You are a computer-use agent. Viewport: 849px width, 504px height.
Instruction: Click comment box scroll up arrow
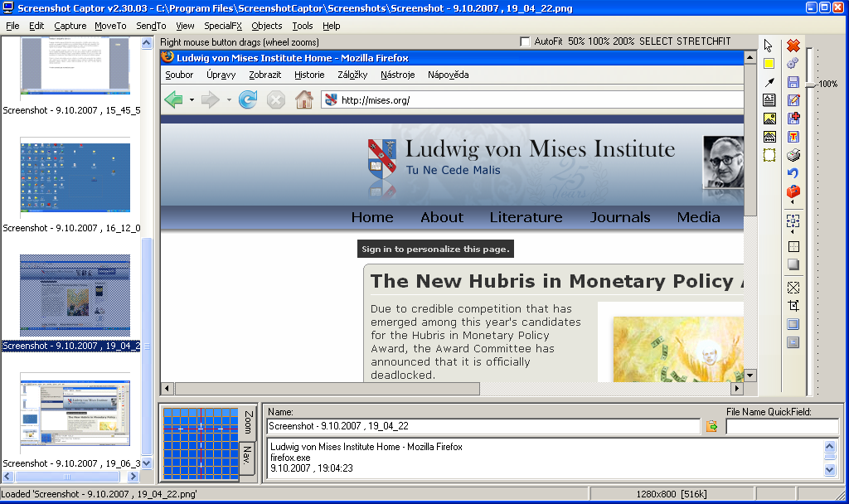830,447
